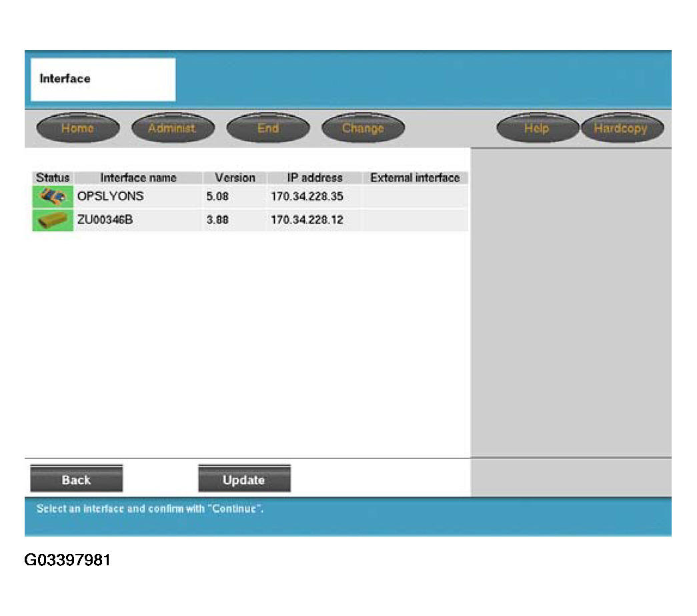This screenshot has width=697, height=616.
Task: Click the Interface title tab
Action: [x=103, y=79]
